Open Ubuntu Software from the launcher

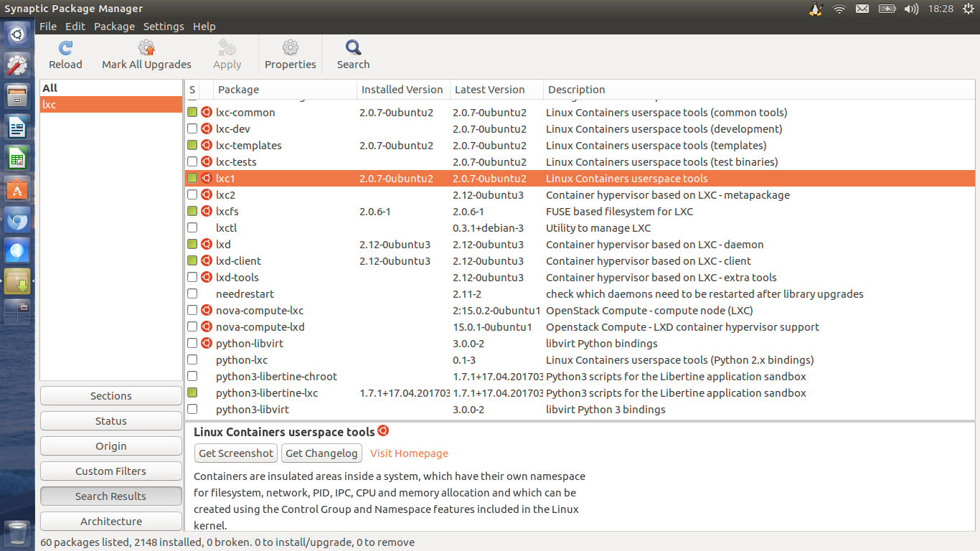coord(17,189)
